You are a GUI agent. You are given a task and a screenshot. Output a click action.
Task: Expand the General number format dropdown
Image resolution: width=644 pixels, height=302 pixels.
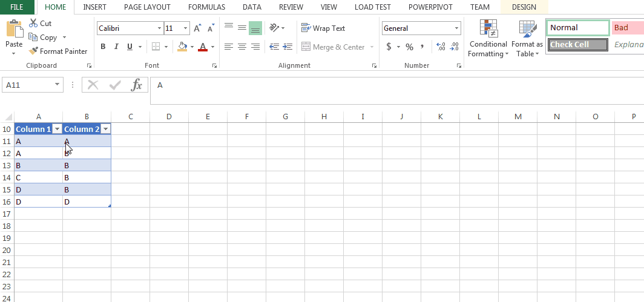click(456, 28)
